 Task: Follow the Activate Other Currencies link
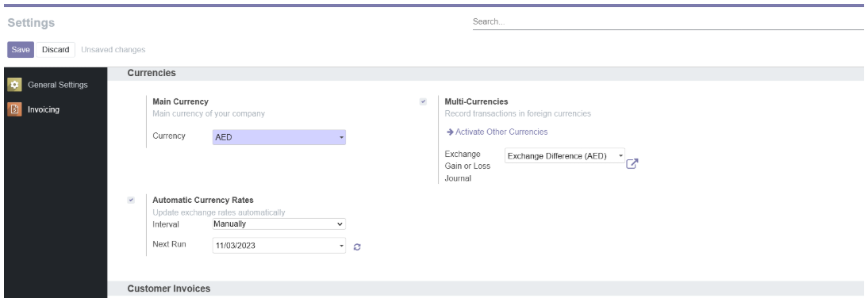(x=501, y=132)
